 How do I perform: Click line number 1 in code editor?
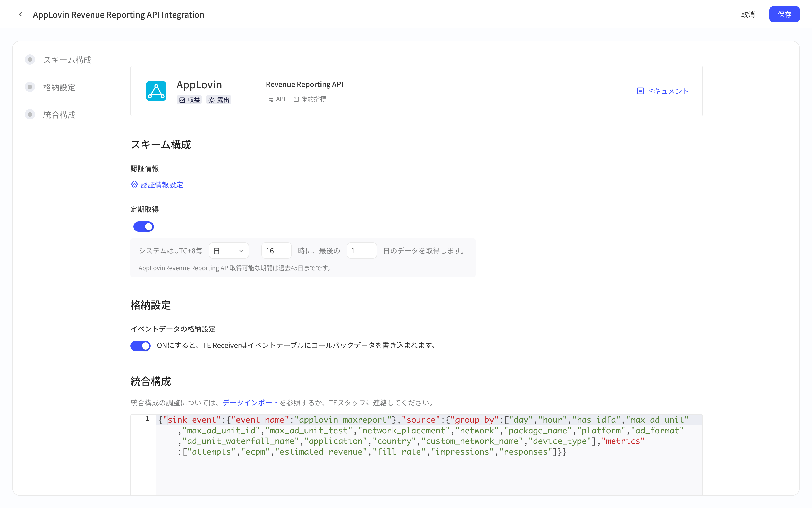coord(147,419)
